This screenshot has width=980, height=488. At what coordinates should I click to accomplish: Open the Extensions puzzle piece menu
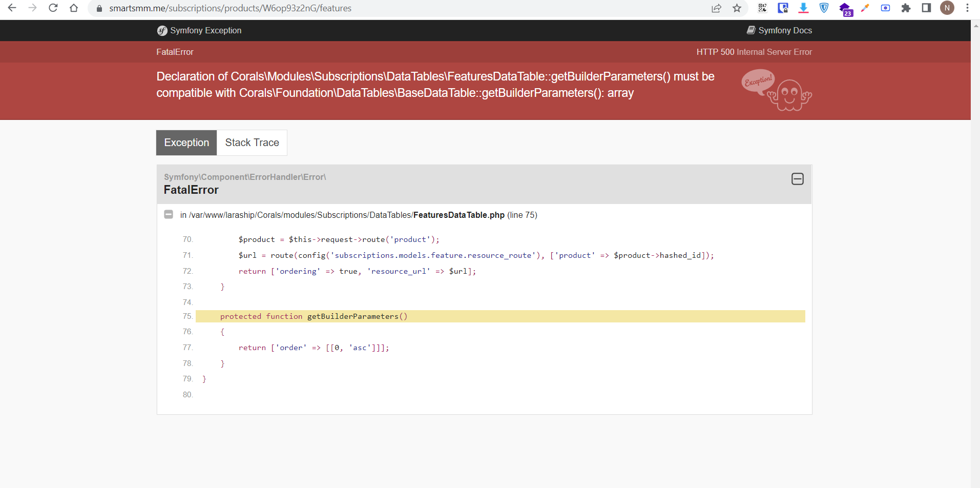(906, 8)
